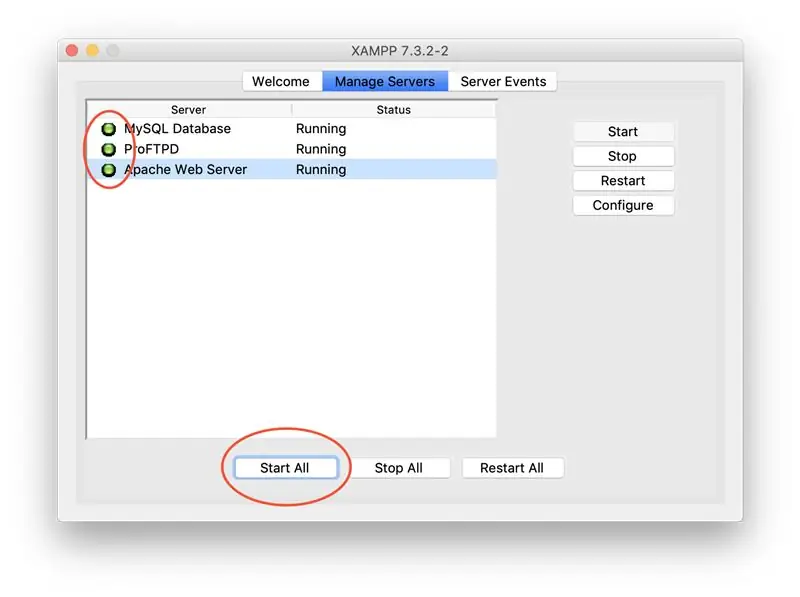Click the Running status of MySQL Database
The image size is (800, 597).
point(321,129)
